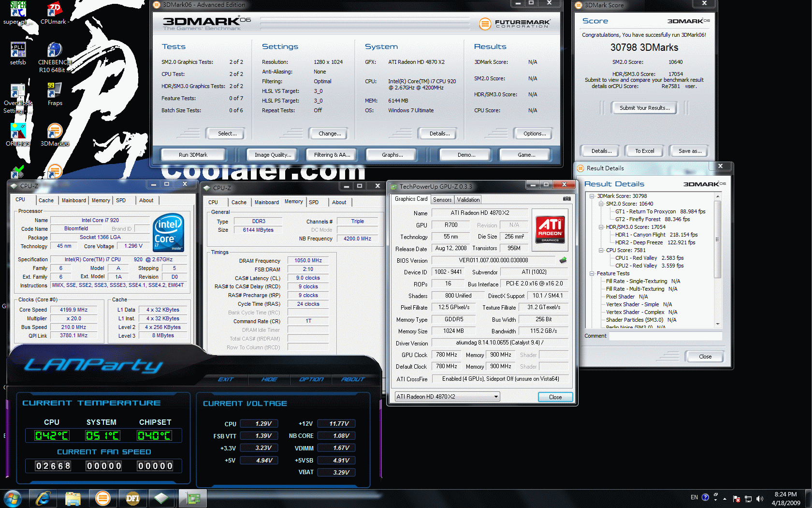Open the 3DMark06 desktop shortcut
This screenshot has height=508, width=812.
pyautogui.click(x=55, y=134)
